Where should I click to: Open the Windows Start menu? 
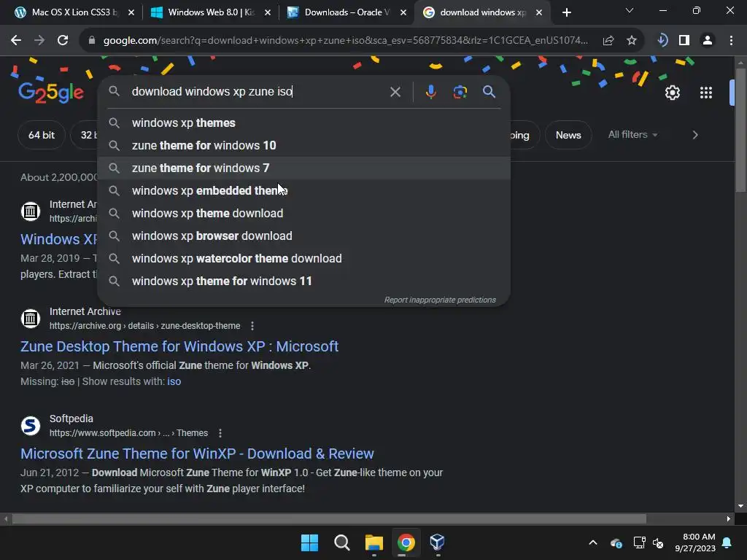point(309,542)
